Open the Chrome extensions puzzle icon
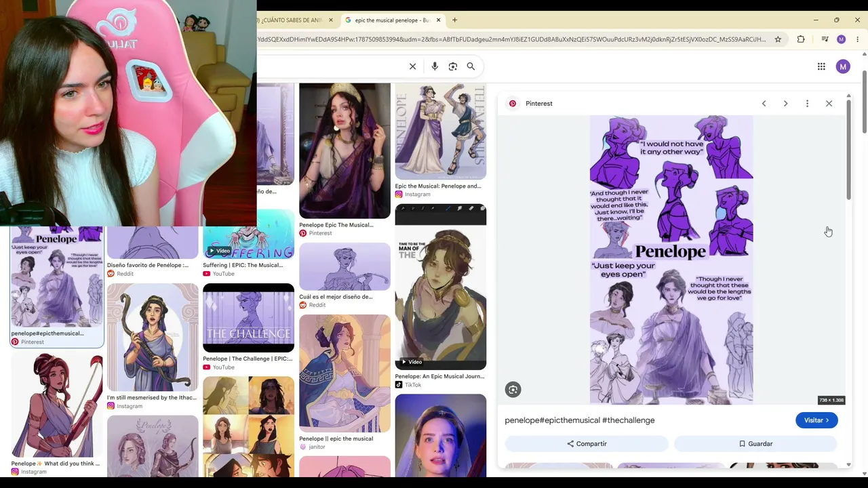Screen dimensions: 868x488 point(801,39)
